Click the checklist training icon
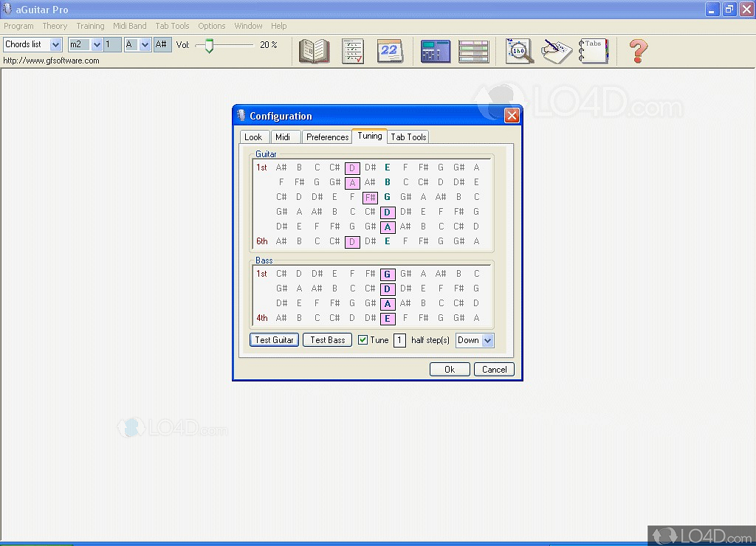This screenshot has width=756, height=546. (x=353, y=51)
